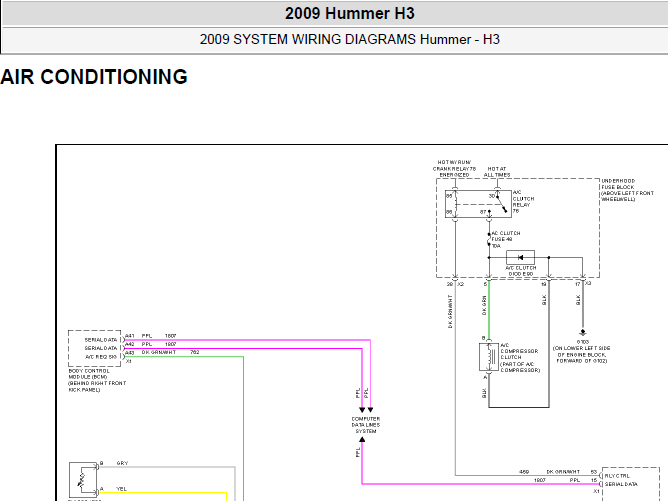Click vertical 'DK GRN' wire label under pin 5
The height and width of the screenshot is (501, 668).
click(484, 305)
